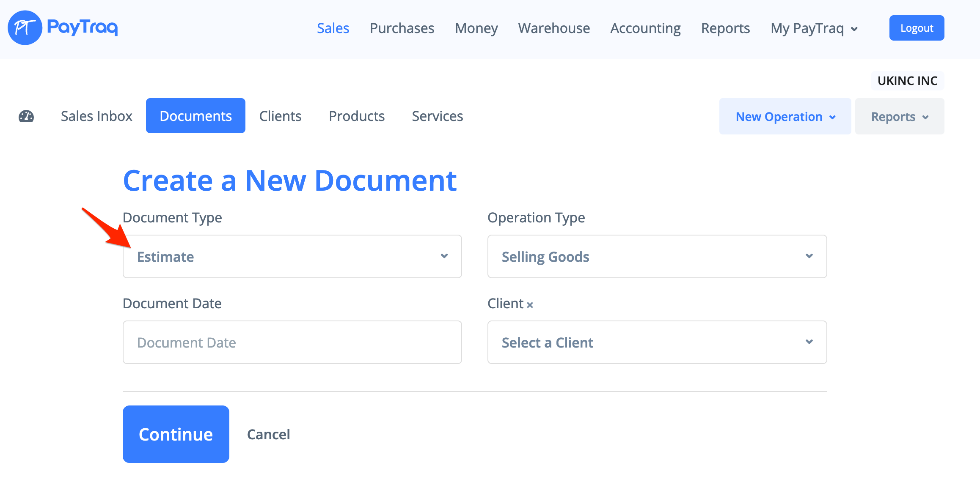The image size is (980, 482).
Task: Select the Sales Inbox tab
Action: coord(96,116)
